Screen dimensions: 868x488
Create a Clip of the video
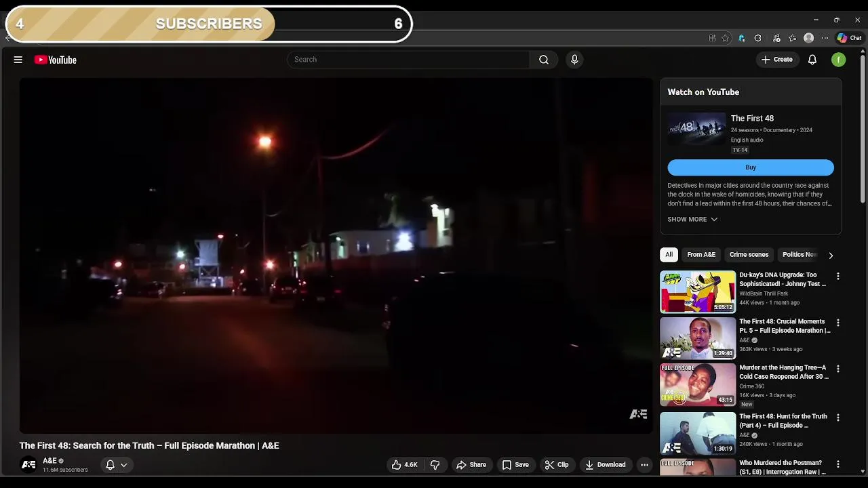point(557,465)
